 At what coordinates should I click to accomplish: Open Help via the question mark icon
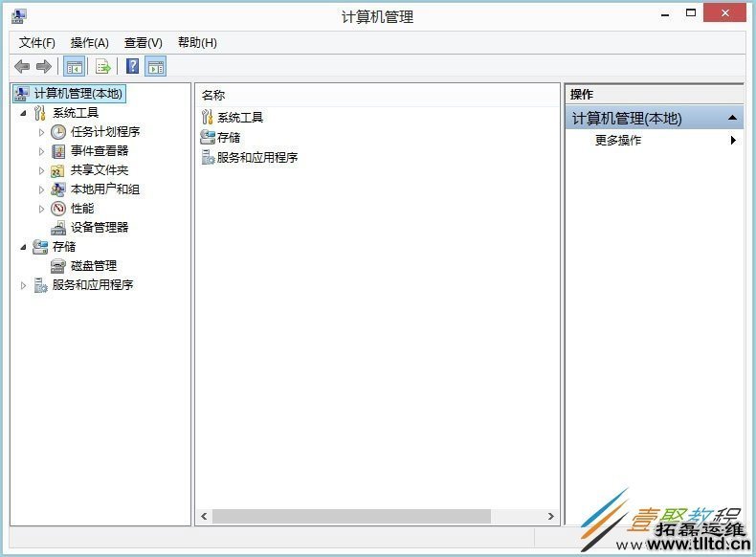[x=133, y=66]
